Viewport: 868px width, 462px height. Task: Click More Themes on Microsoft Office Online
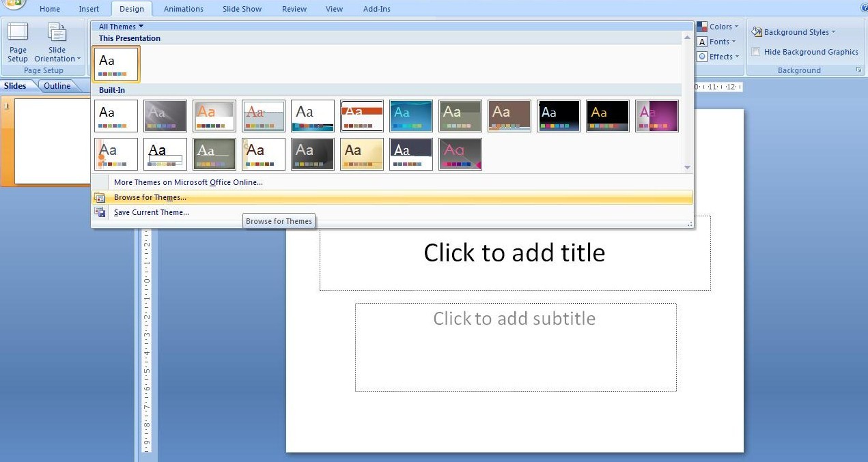tap(188, 182)
